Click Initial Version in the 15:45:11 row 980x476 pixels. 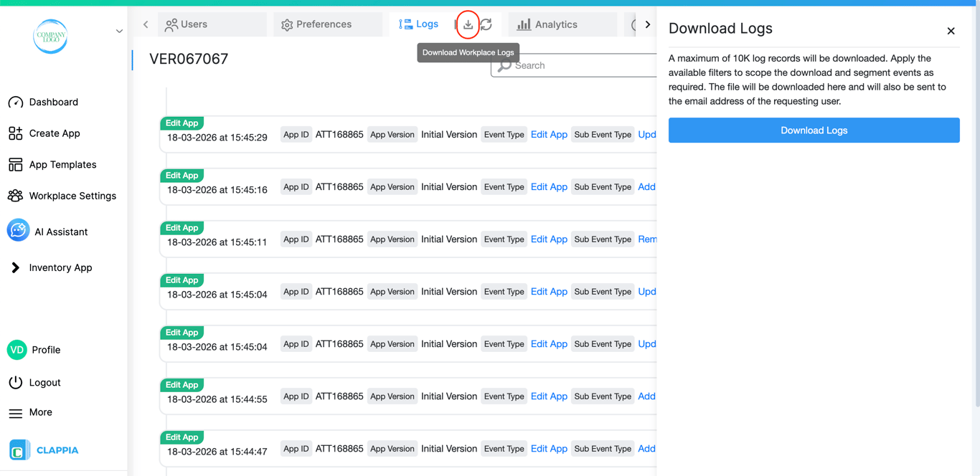point(449,239)
